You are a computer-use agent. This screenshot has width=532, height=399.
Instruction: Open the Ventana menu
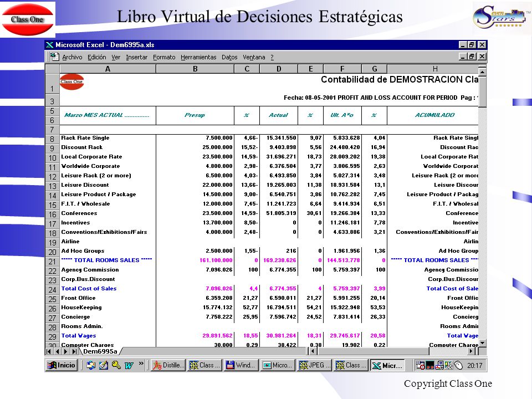click(x=254, y=57)
